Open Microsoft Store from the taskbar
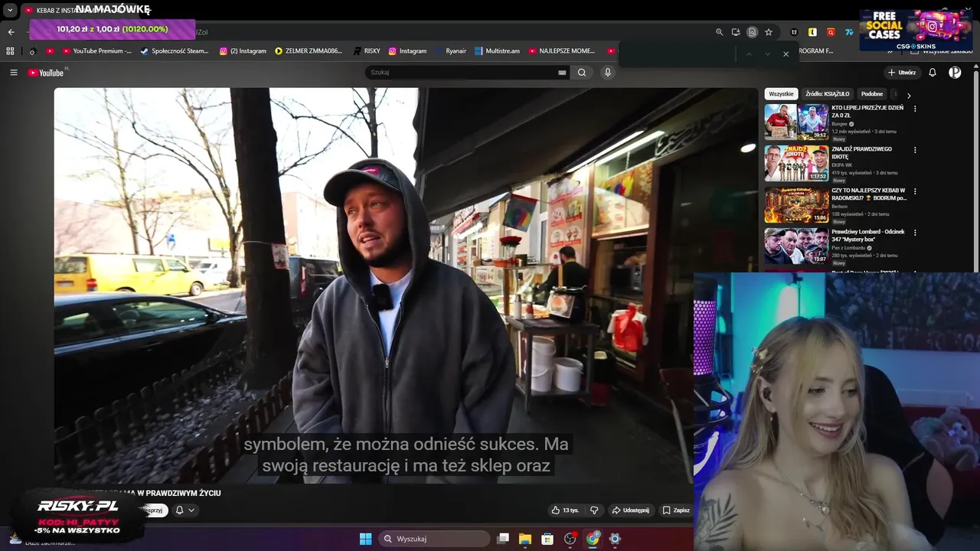This screenshot has width=980, height=551. click(x=547, y=539)
